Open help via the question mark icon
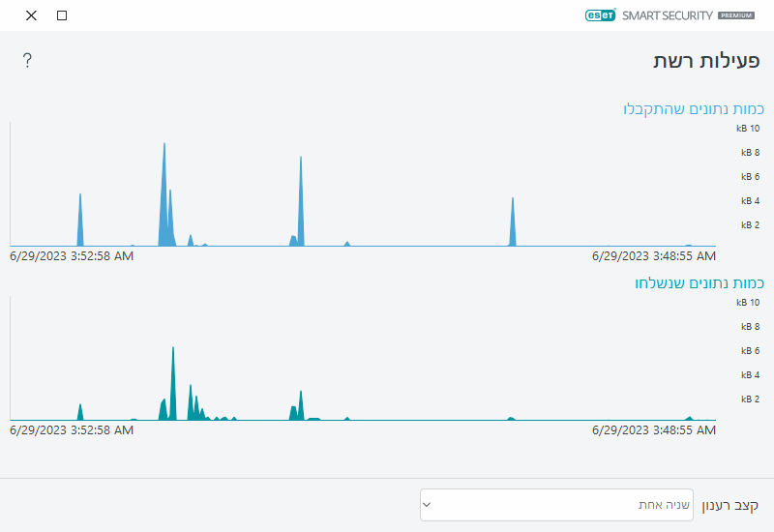The width and height of the screenshot is (774, 532). pos(27,61)
